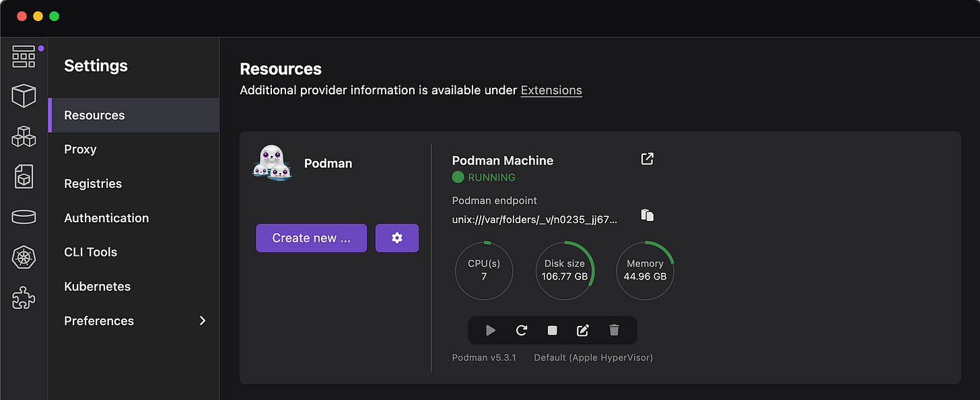Image resolution: width=980 pixels, height=400 pixels.
Task: Expand Preferences chevron arrow
Action: [x=203, y=321]
